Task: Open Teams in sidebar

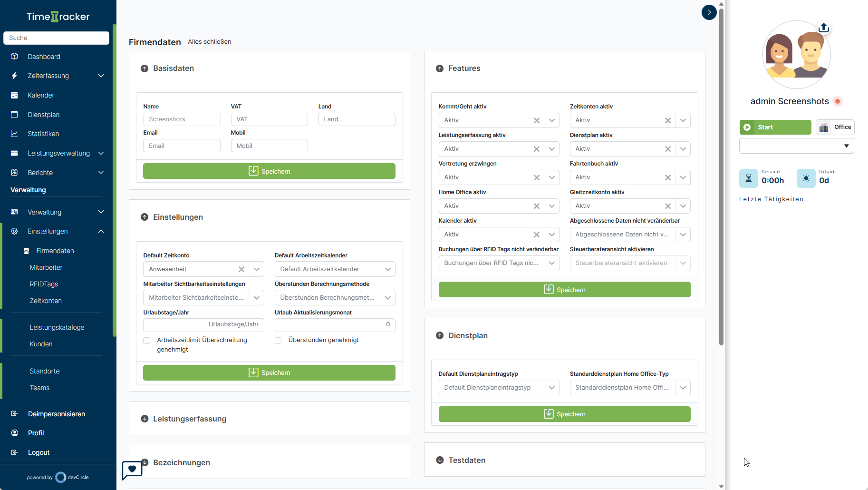Action: (x=39, y=388)
